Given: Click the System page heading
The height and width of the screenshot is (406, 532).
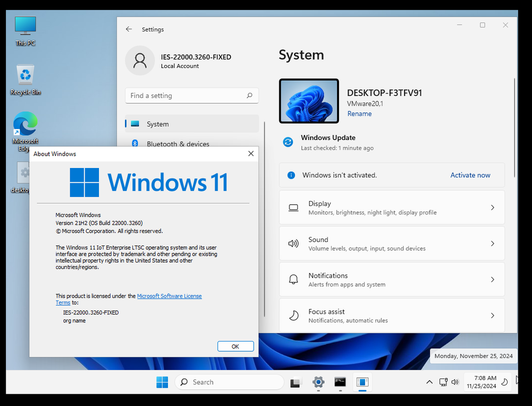Looking at the screenshot, I should [302, 55].
